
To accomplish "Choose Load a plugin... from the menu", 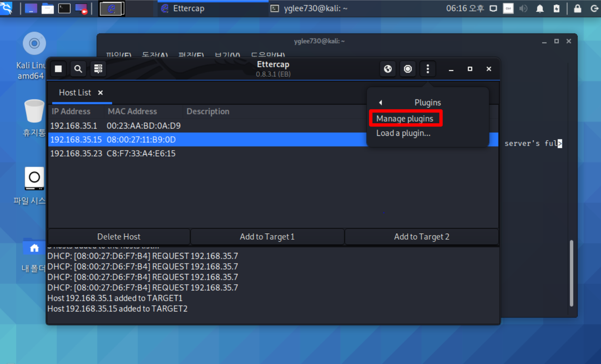I will tap(404, 133).
